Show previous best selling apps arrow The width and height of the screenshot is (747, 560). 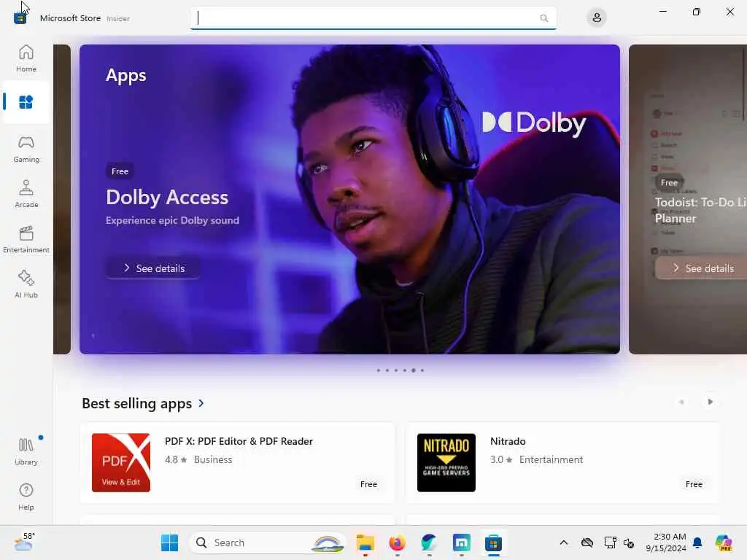[x=681, y=402]
